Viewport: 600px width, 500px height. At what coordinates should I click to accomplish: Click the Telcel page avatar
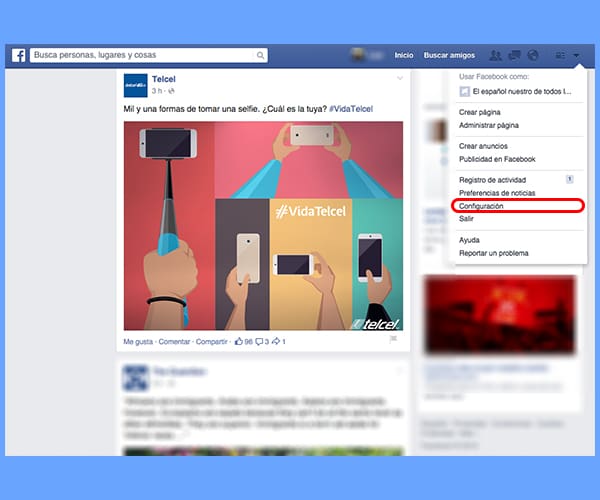(135, 85)
